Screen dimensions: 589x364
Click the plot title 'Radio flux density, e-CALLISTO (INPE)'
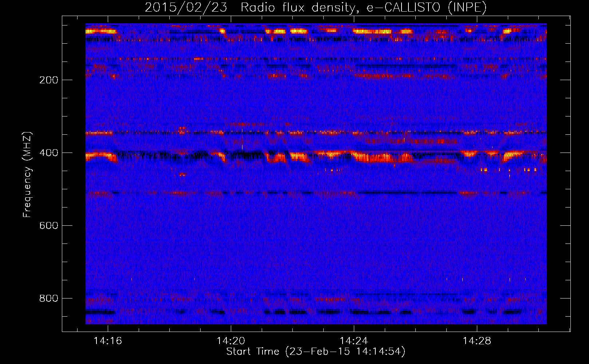(364, 8)
